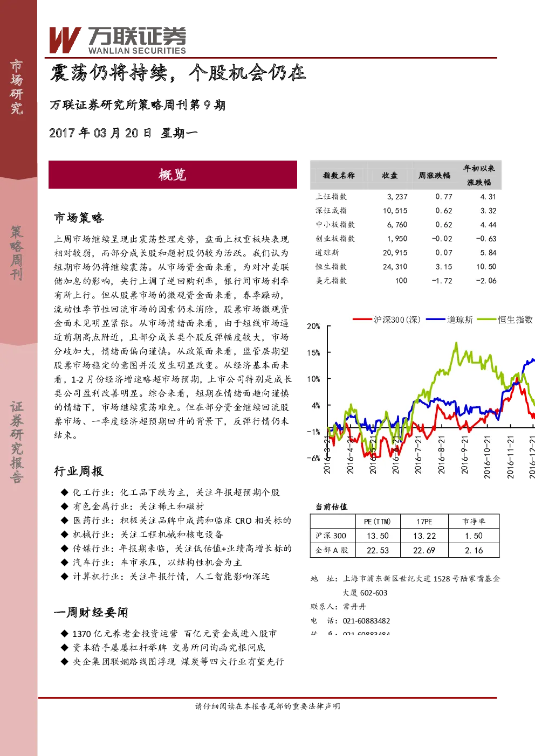Click the 化工行业 bullet line
The width and height of the screenshot is (535, 756).
[170, 493]
